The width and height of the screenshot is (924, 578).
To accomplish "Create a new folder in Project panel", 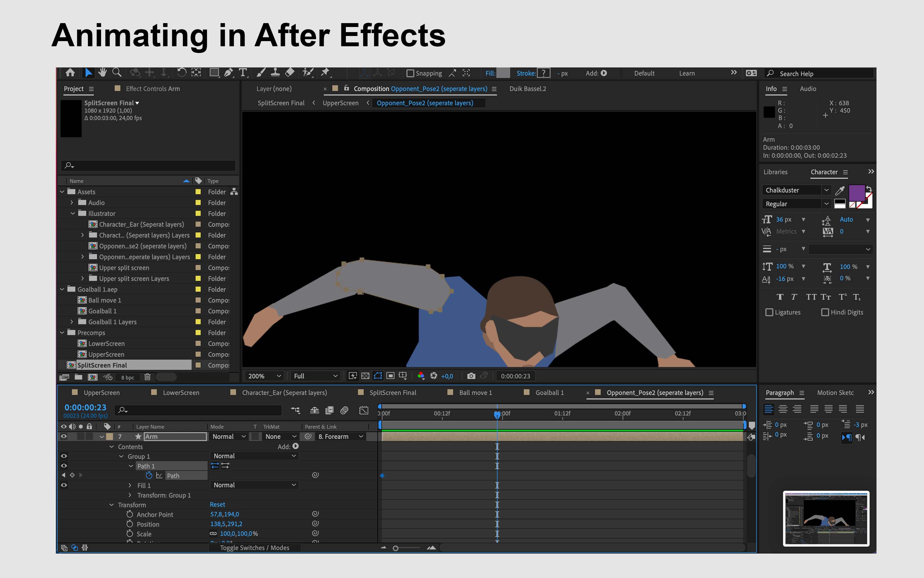I will (78, 377).
